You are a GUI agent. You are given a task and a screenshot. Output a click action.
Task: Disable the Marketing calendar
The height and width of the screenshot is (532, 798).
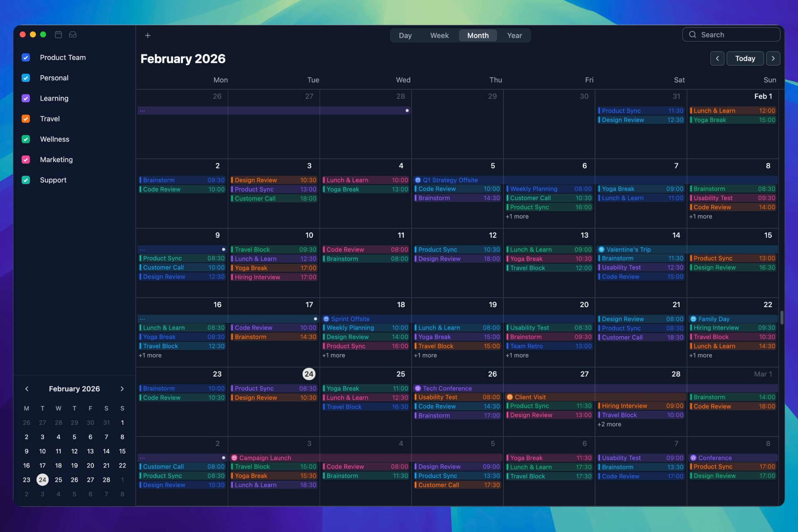point(26,160)
